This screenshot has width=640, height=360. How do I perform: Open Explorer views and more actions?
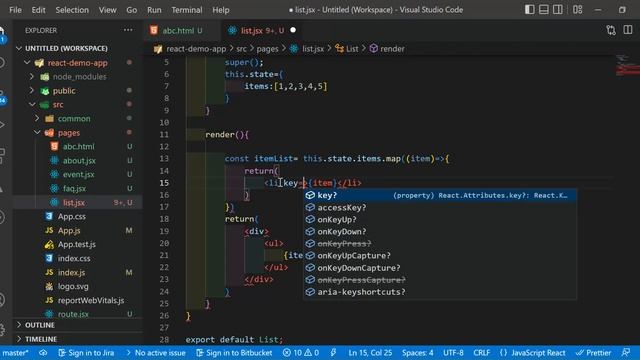(128, 30)
